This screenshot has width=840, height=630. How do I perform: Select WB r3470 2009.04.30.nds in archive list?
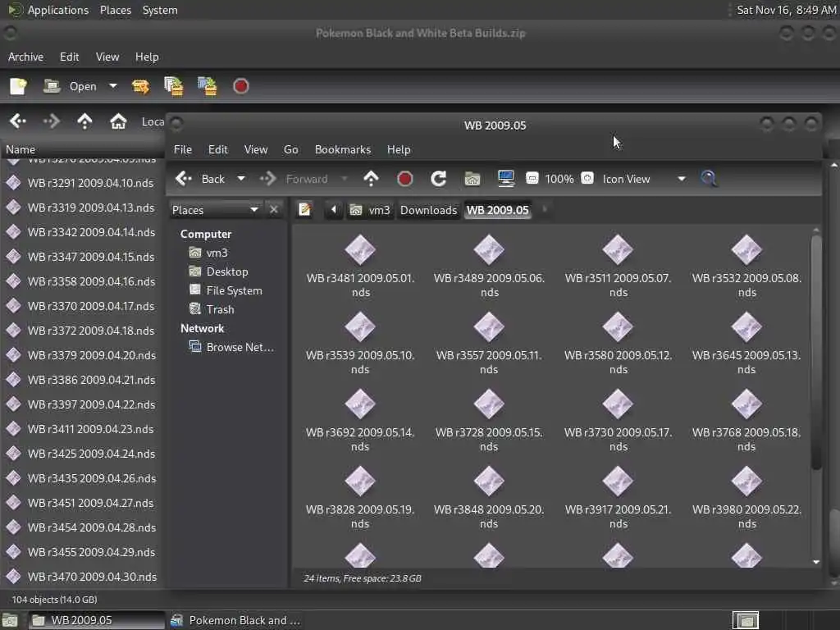click(80, 577)
